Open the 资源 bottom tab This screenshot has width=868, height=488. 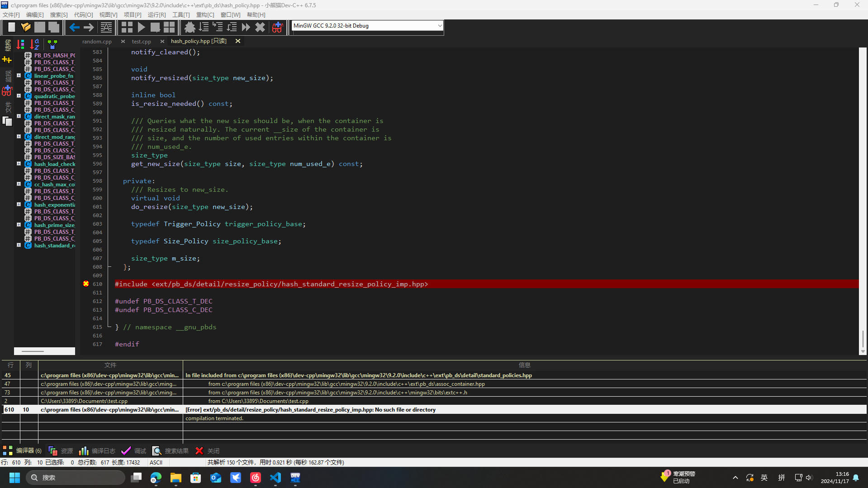[61, 450]
